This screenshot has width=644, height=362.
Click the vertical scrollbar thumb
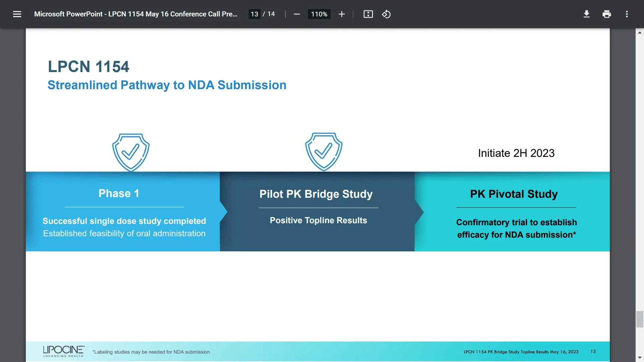click(640, 319)
